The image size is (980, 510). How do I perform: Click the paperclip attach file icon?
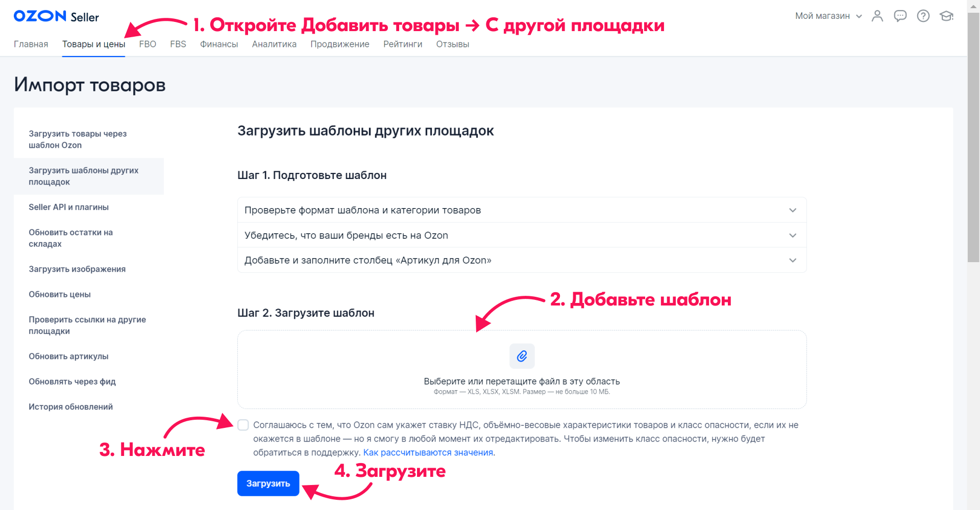(522, 356)
